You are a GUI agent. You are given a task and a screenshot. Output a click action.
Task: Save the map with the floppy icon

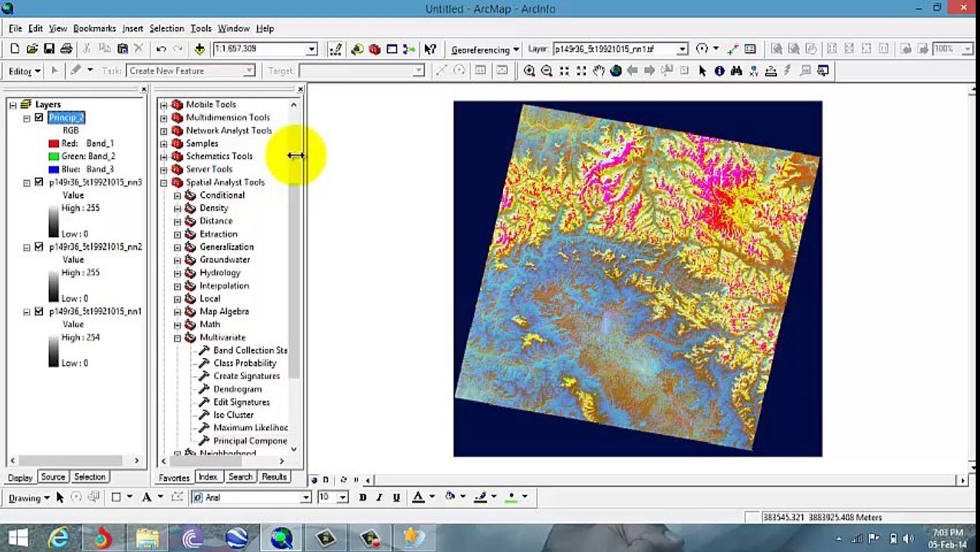coord(49,49)
